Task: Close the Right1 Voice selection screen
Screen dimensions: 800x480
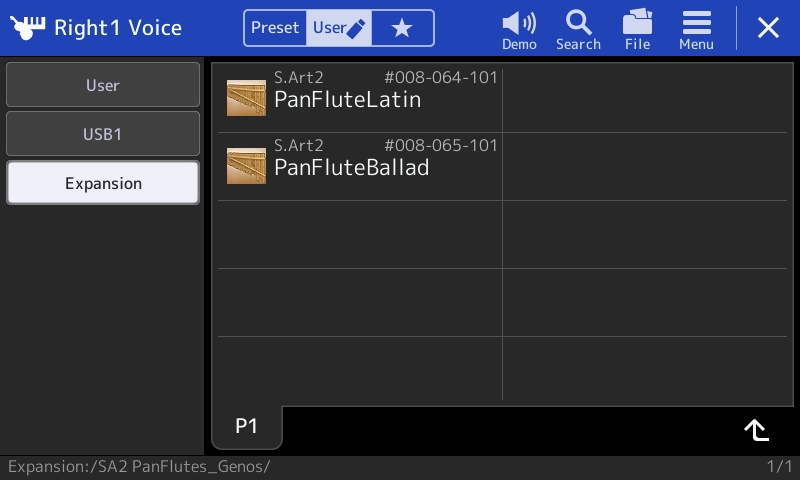Action: coord(768,28)
